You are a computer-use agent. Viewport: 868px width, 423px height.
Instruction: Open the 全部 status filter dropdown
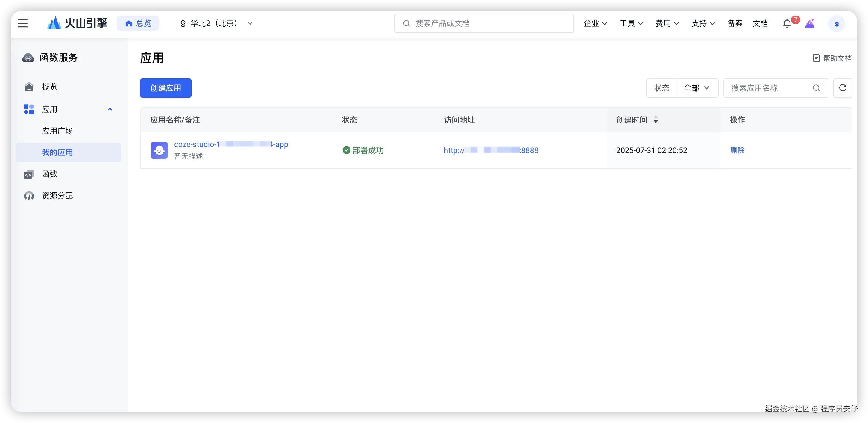point(697,88)
